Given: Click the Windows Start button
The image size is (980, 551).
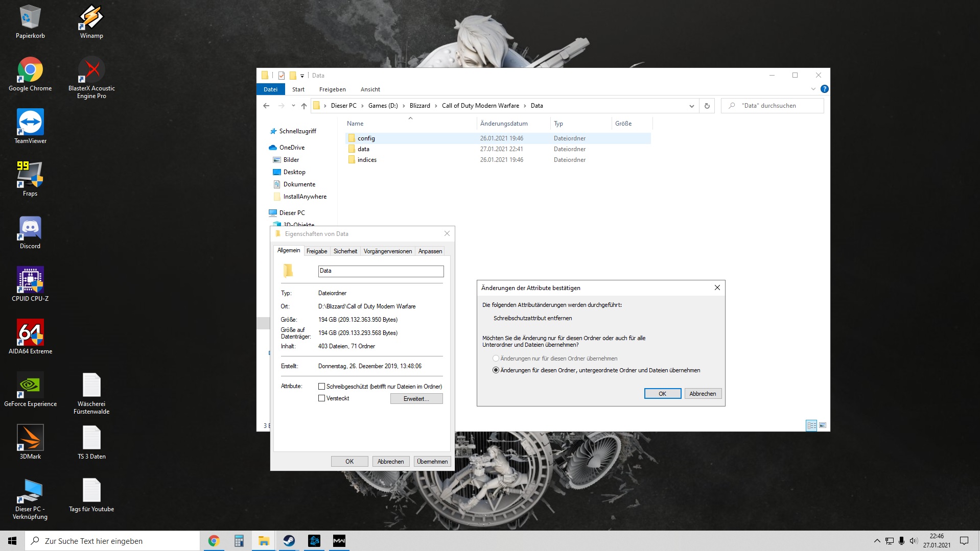Looking at the screenshot, I should click(12, 541).
